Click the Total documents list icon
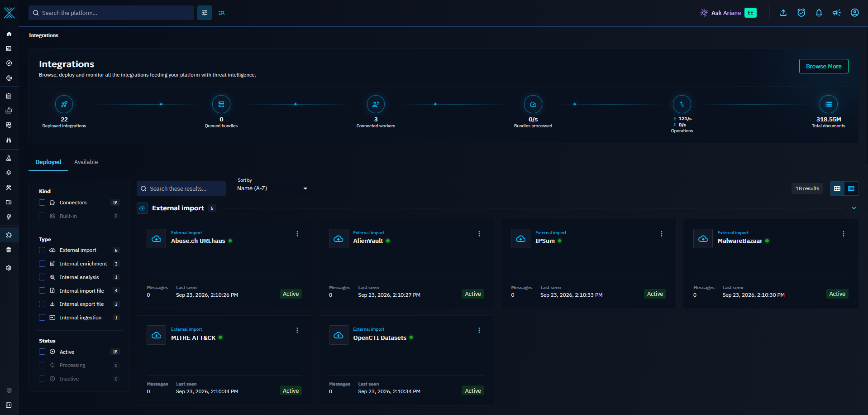The height and width of the screenshot is (415, 868). coord(828,104)
